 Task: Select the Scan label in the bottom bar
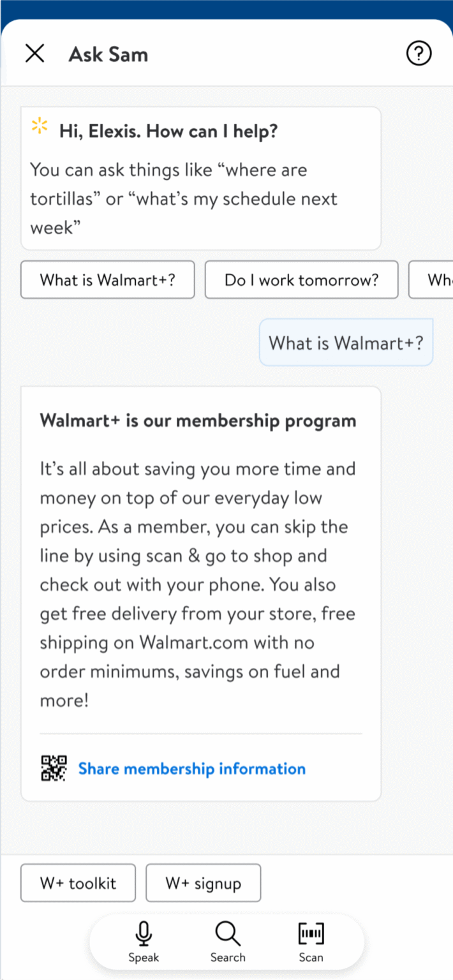point(311,957)
